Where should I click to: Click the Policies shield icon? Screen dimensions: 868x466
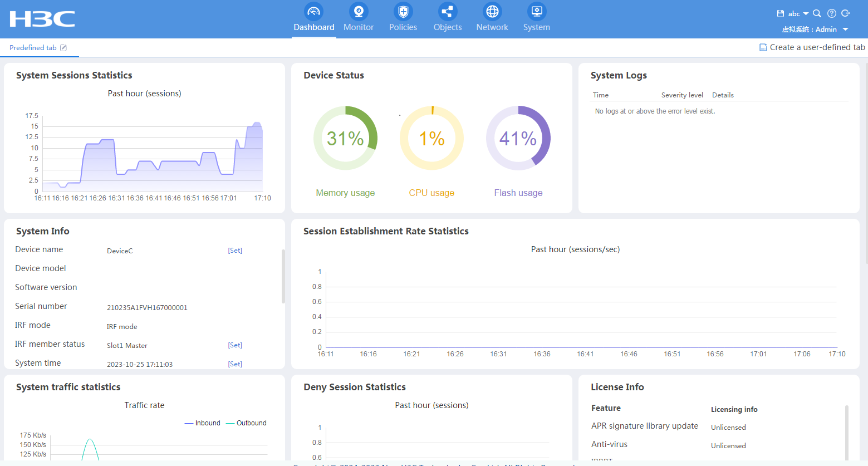click(403, 12)
